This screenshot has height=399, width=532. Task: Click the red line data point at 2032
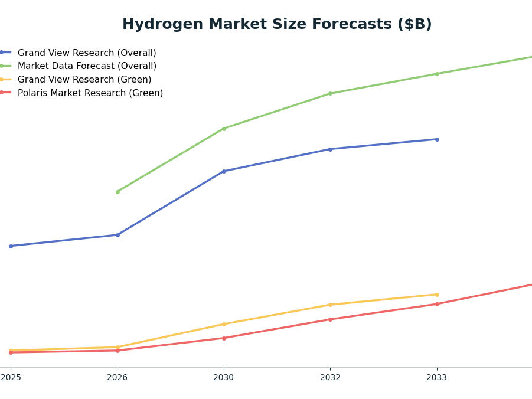[331, 319]
